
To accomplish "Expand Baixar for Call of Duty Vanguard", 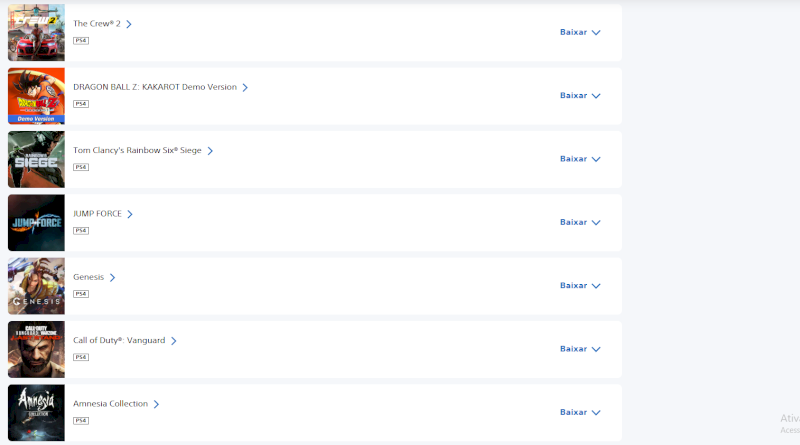I will point(580,349).
